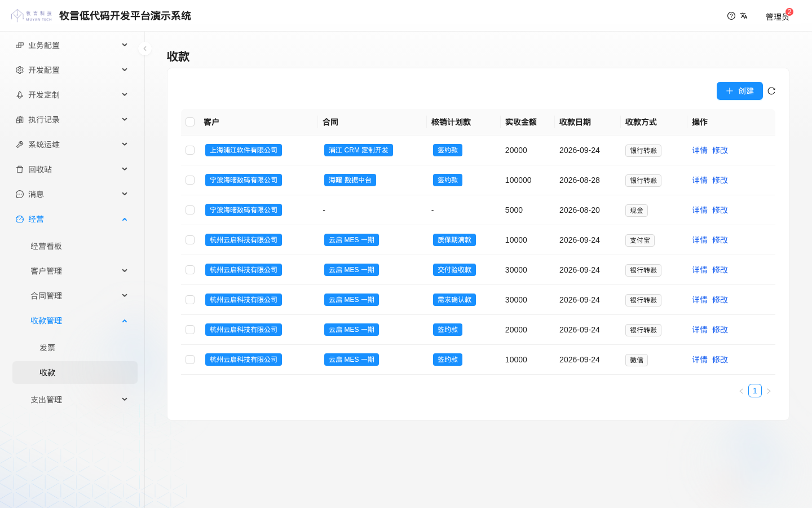Click the refresh icon beside 创建
The width and height of the screenshot is (812, 508).
[771, 91]
